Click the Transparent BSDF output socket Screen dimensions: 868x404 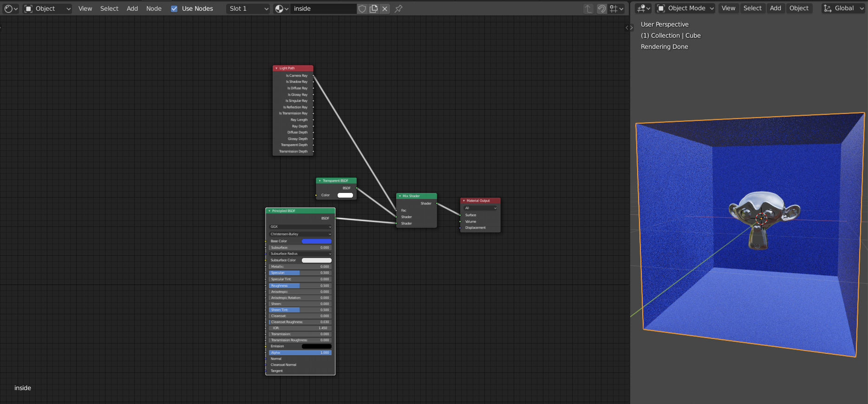tap(357, 188)
